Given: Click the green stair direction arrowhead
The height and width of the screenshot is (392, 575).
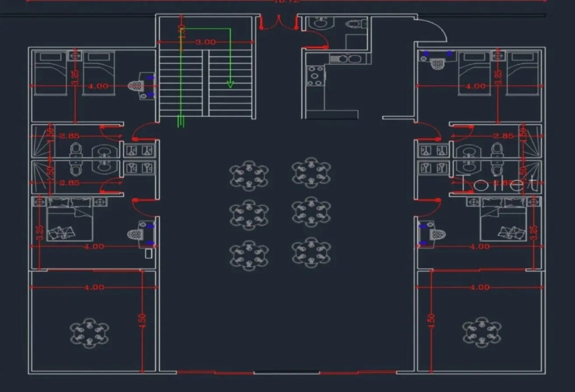Looking at the screenshot, I should point(230,84).
